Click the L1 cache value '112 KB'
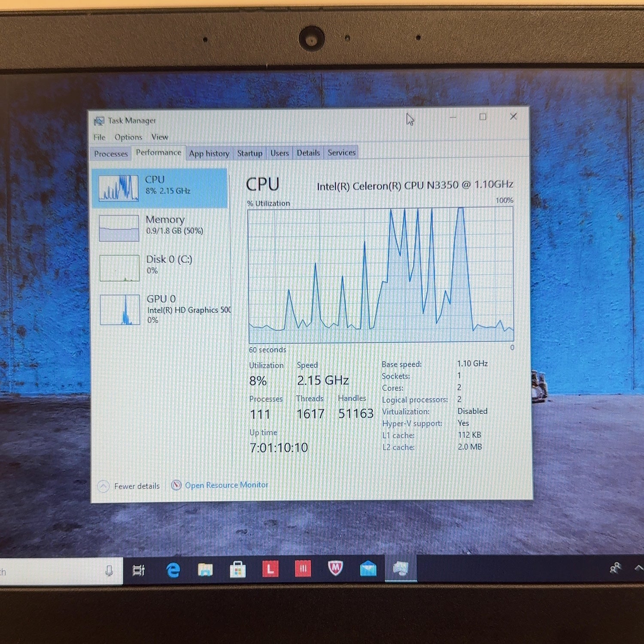 [x=469, y=435]
